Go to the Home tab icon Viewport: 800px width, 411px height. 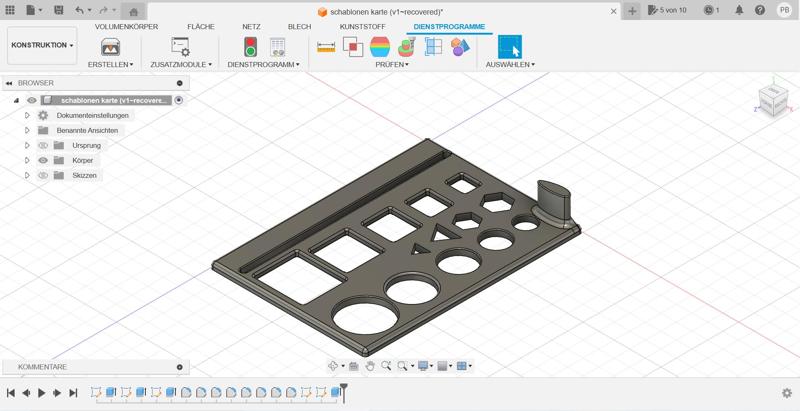[x=134, y=11]
